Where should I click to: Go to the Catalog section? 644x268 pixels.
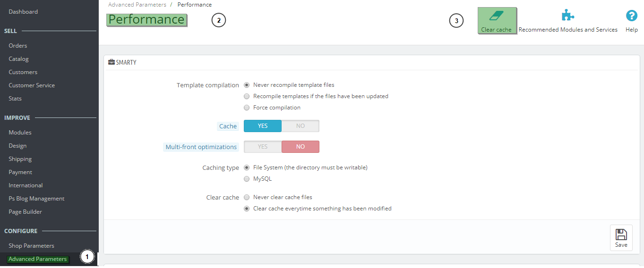pyautogui.click(x=19, y=59)
